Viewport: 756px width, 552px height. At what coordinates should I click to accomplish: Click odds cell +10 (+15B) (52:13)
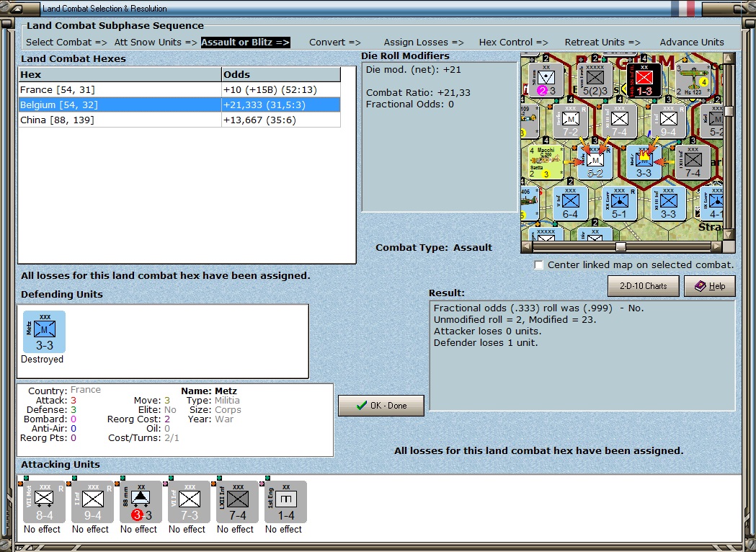click(x=281, y=89)
